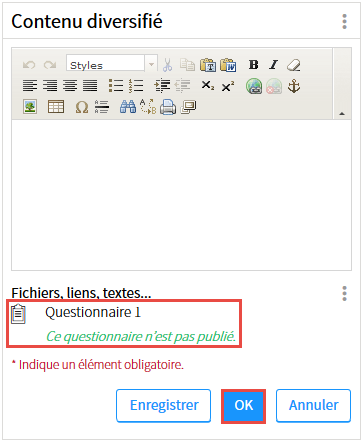Image resolution: width=363 pixels, height=443 pixels.
Task: Paste as plain text
Action: [208, 65]
